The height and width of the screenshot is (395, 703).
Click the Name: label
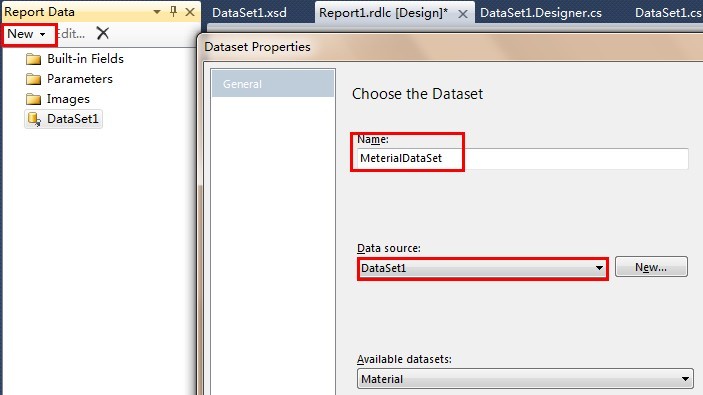coord(373,139)
